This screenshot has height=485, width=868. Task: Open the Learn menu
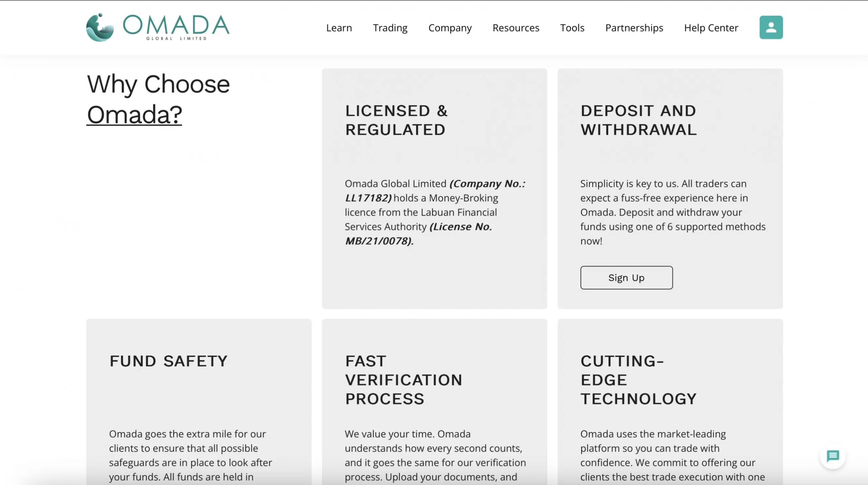(339, 28)
